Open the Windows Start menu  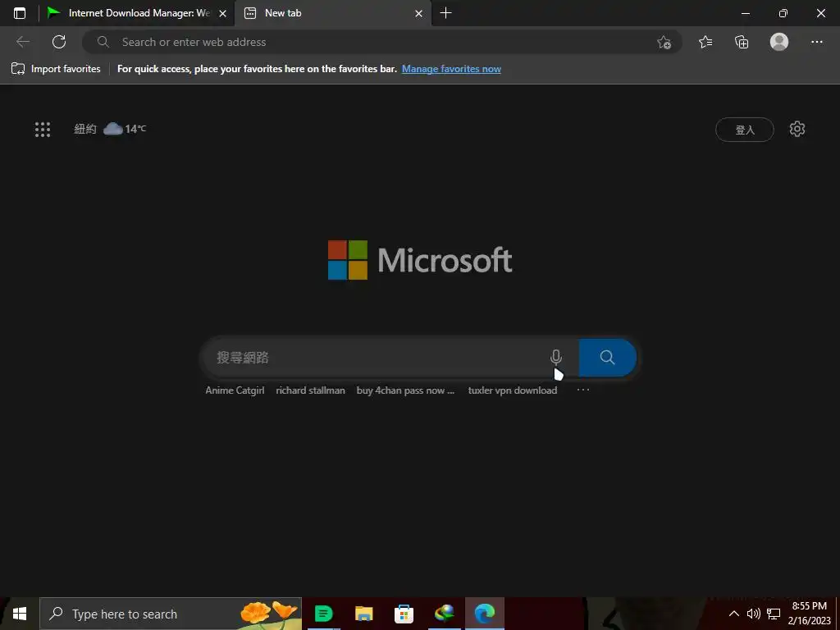click(20, 614)
